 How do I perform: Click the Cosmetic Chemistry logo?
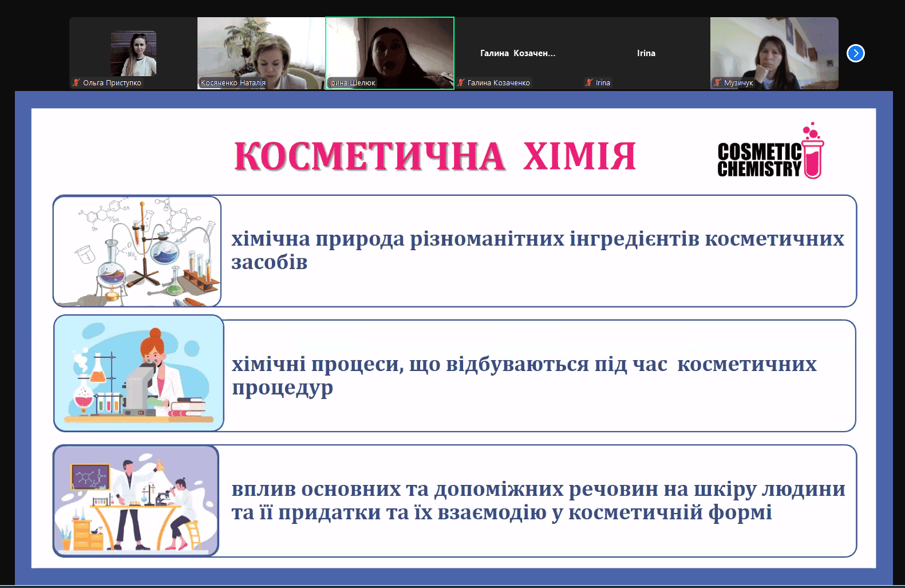pos(770,151)
